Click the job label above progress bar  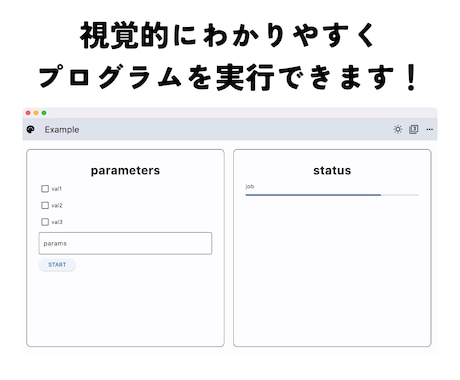(x=250, y=186)
